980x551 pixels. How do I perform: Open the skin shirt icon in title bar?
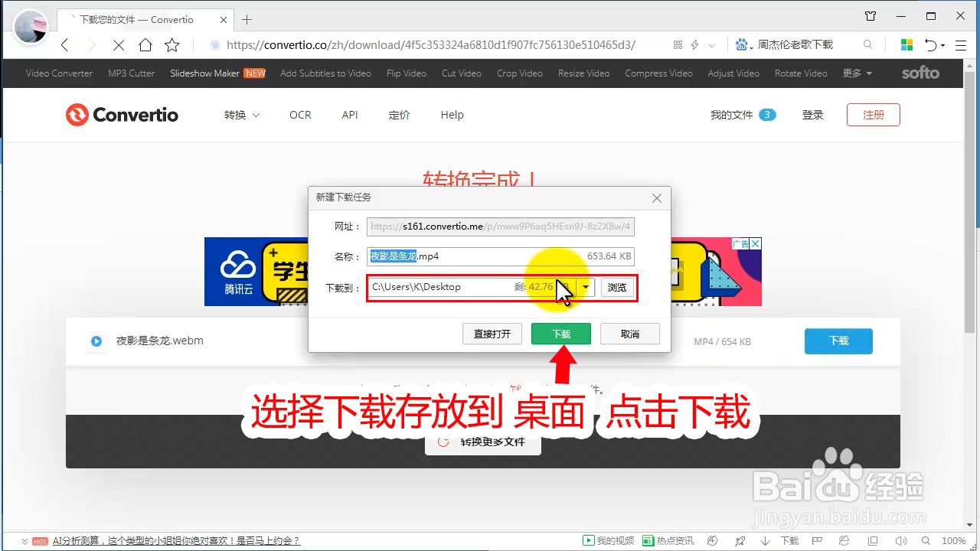[871, 16]
